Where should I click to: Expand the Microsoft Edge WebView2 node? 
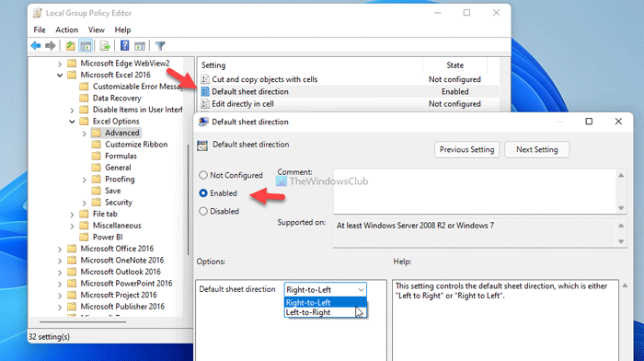(60, 64)
